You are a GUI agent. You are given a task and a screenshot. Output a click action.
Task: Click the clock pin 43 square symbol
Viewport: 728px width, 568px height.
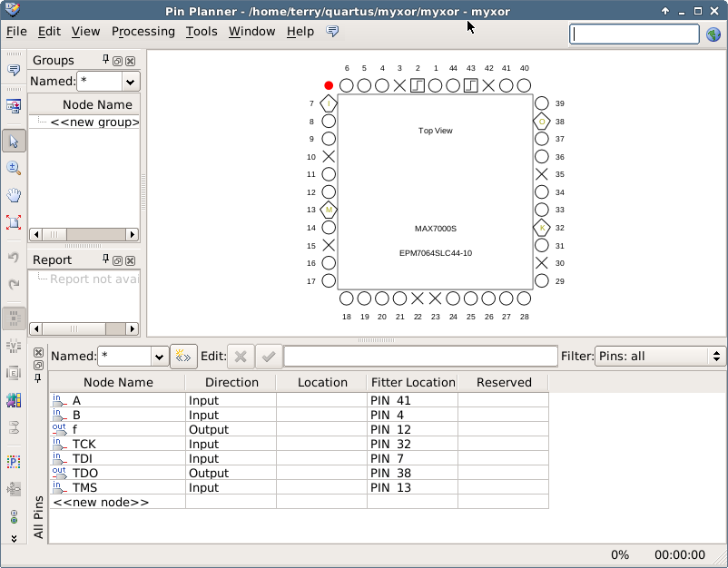(471, 85)
